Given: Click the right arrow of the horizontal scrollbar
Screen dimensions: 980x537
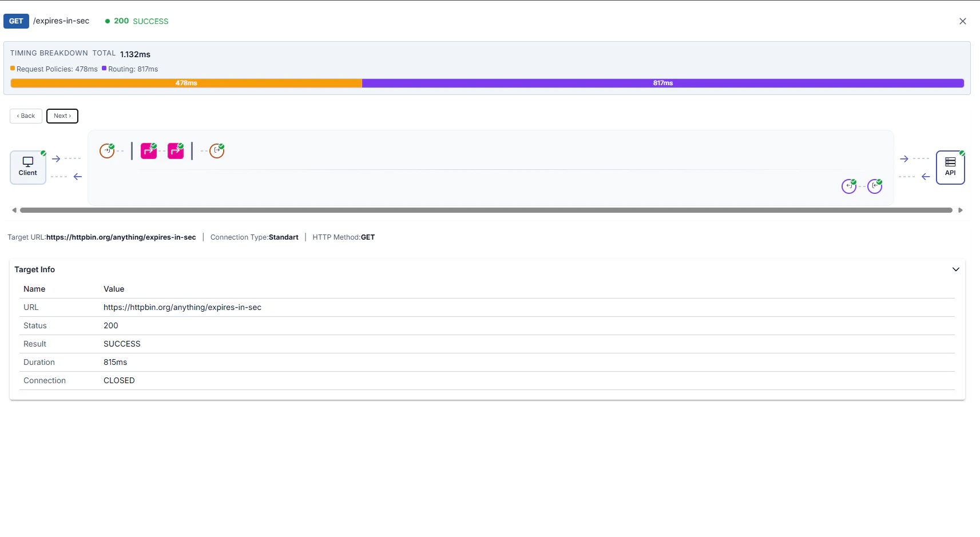Looking at the screenshot, I should tap(960, 210).
